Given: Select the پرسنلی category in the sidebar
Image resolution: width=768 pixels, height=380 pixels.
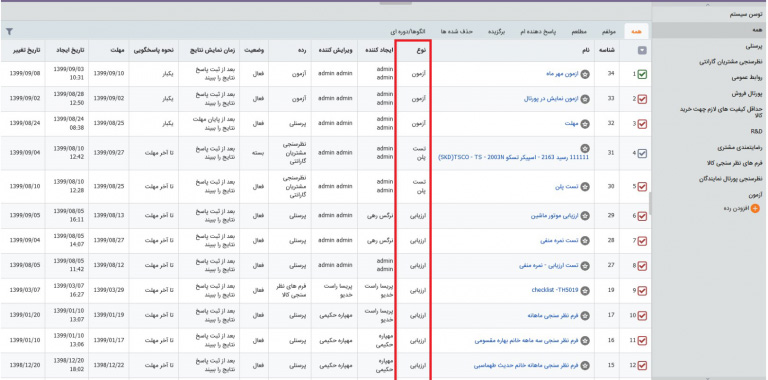Looking at the screenshot, I should 754,46.
